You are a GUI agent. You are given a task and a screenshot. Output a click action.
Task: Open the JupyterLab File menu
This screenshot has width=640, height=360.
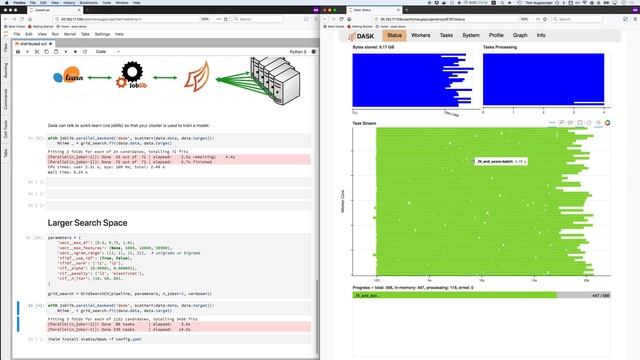click(17, 34)
